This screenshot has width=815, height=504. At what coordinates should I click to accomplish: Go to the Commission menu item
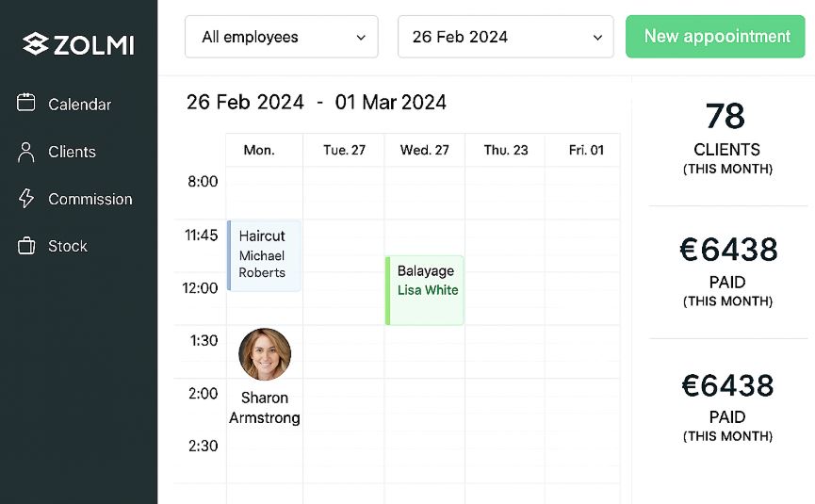pyautogui.click(x=90, y=199)
